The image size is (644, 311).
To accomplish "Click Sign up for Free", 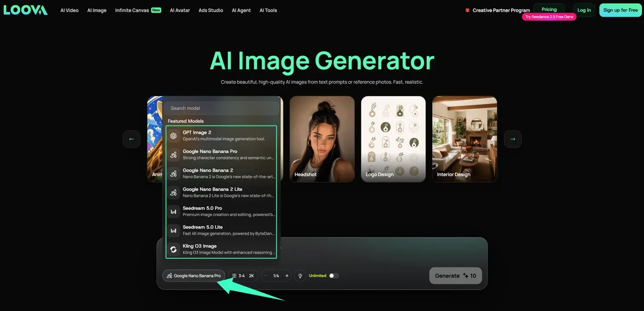I will 620,10.
